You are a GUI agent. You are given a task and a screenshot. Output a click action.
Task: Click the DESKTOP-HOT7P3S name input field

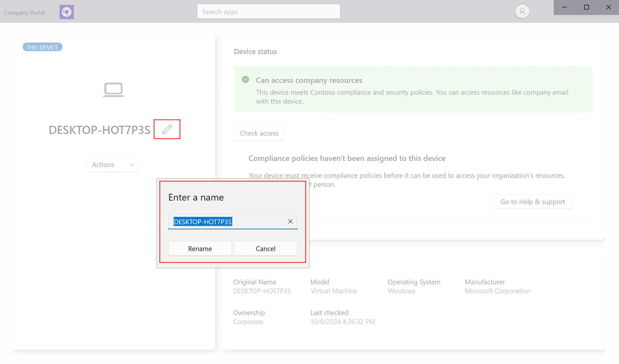click(233, 221)
